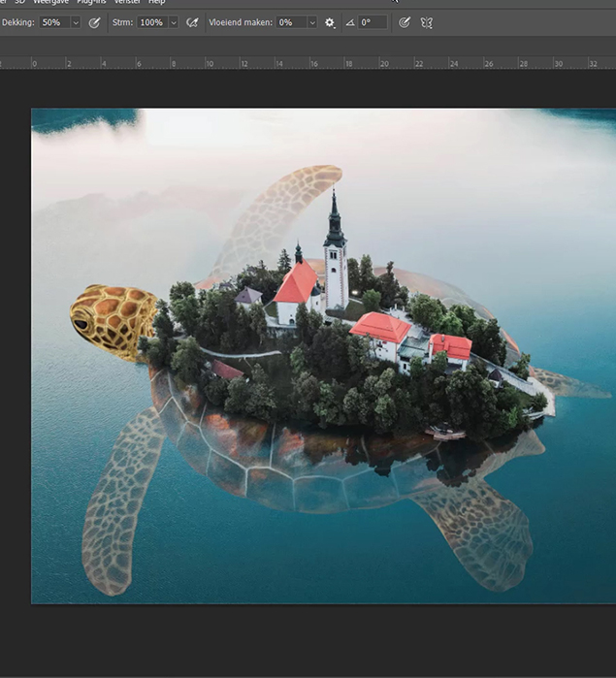Expand the Dekking 50% dropdown arrow
The image size is (616, 678).
tap(76, 22)
